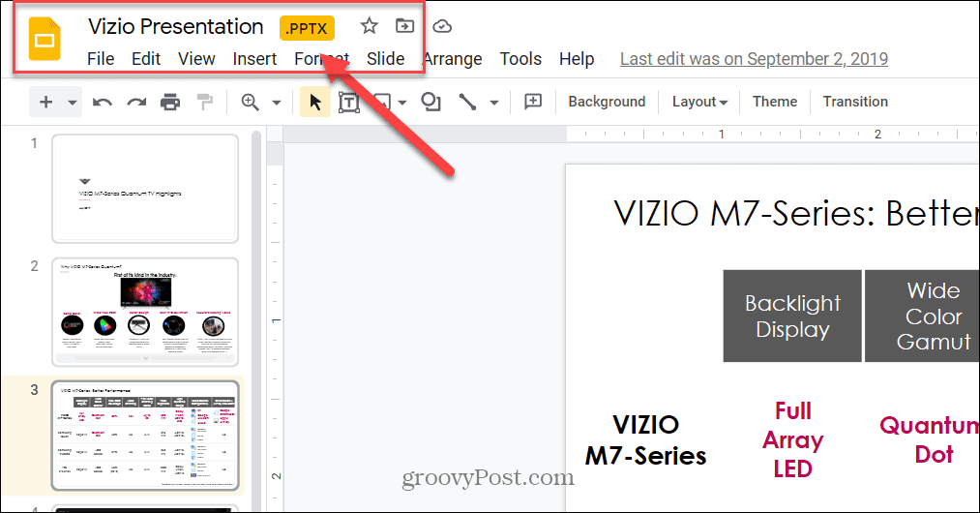
Task: Open the Edit menu
Action: coord(146,59)
